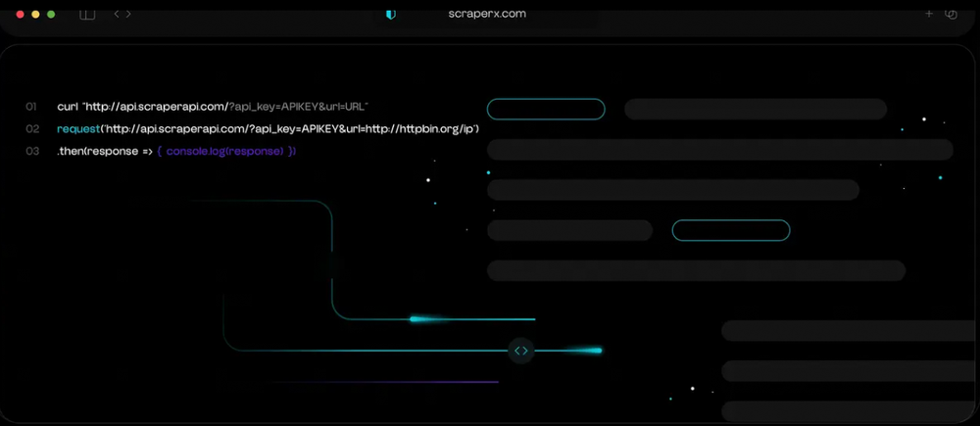
Task: Show the tab overview icon
Action: [952, 14]
